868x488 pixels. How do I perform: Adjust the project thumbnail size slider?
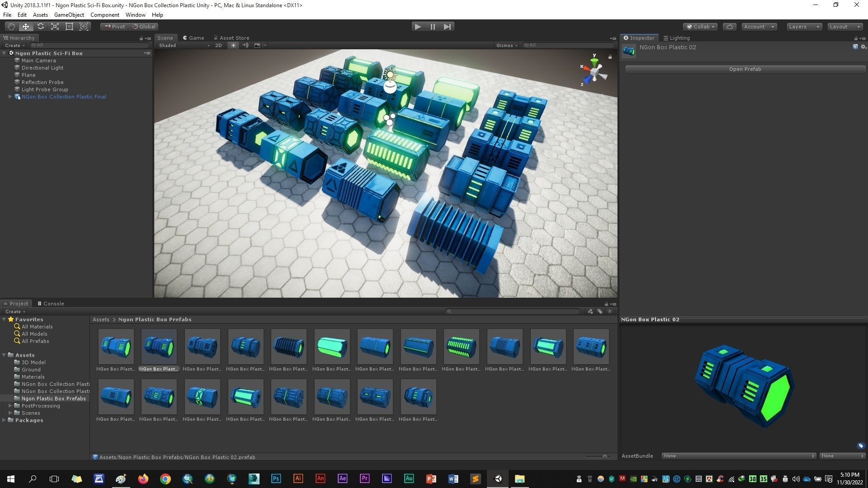tap(604, 457)
